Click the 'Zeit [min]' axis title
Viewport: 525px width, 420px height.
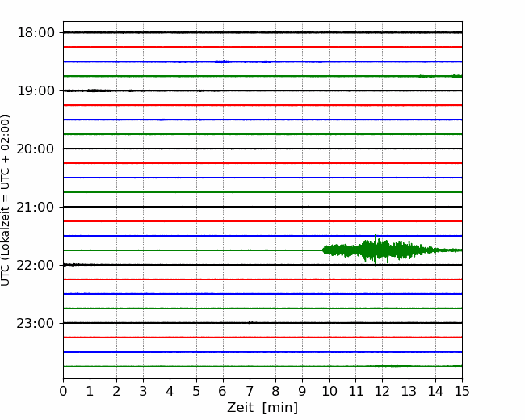click(262, 407)
